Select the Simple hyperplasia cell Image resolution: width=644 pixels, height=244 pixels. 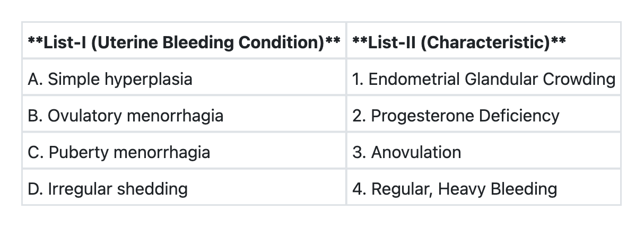pyautogui.click(x=110, y=79)
